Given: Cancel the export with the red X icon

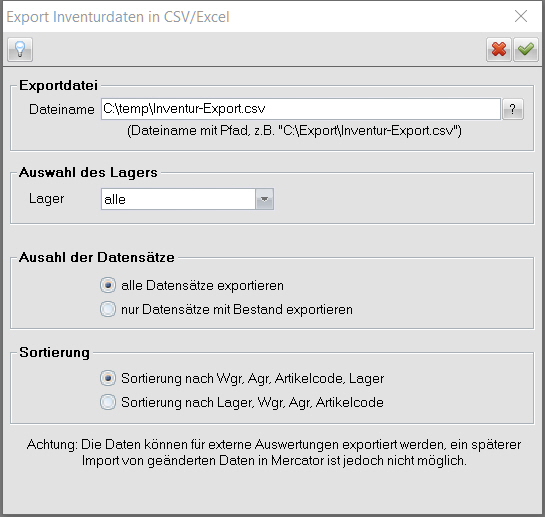Looking at the screenshot, I should click(498, 50).
